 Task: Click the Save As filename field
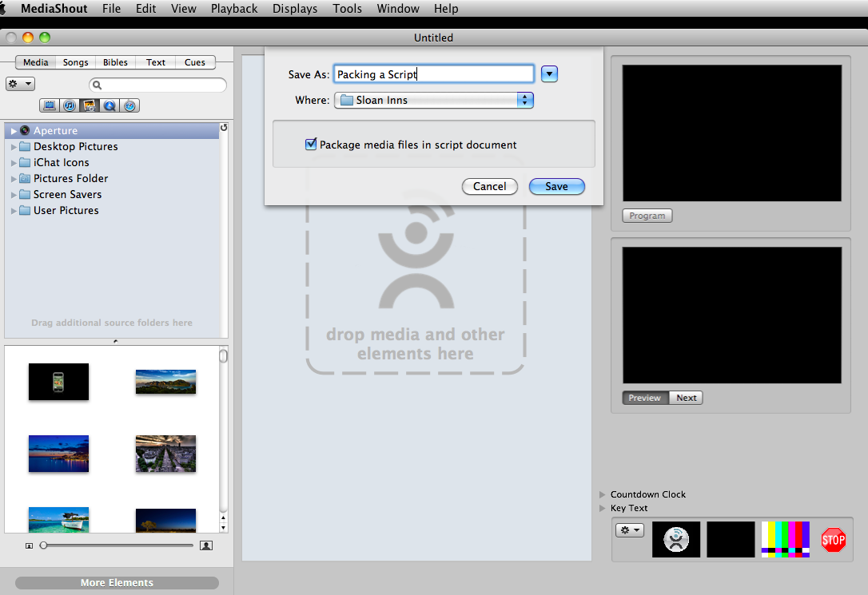coord(433,74)
